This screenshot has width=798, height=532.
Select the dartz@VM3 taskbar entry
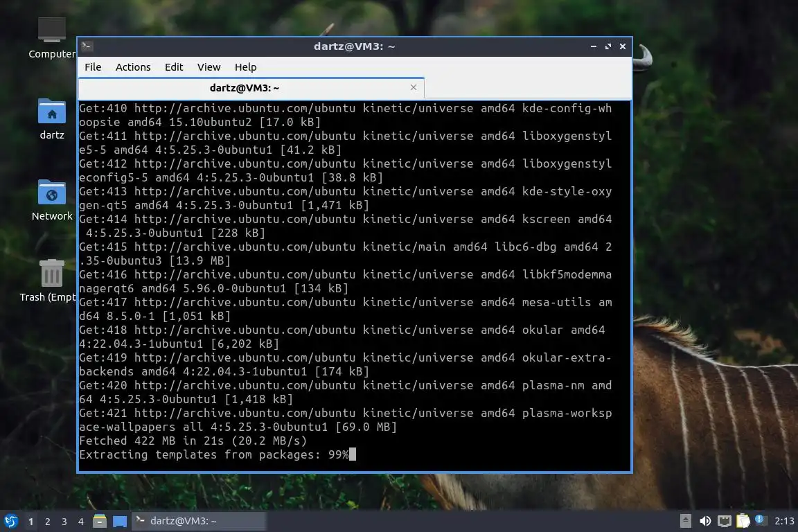coord(199,521)
